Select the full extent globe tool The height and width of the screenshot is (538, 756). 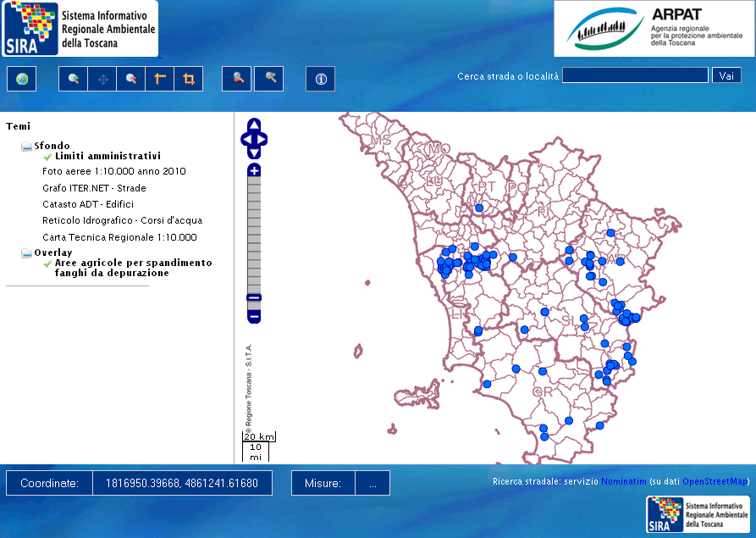pyautogui.click(x=21, y=79)
